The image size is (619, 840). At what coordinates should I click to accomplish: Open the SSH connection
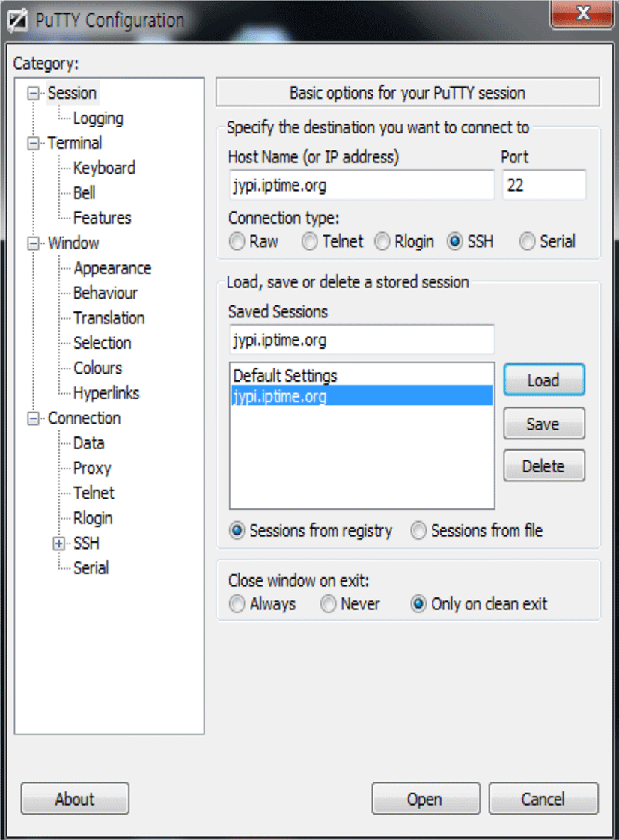pos(426,800)
